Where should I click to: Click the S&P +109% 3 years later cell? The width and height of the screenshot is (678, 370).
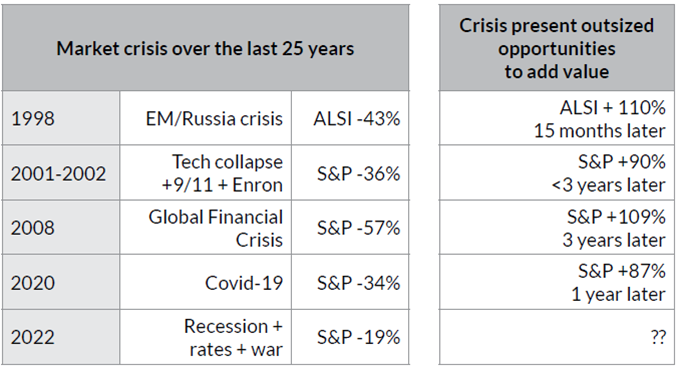[556, 227]
